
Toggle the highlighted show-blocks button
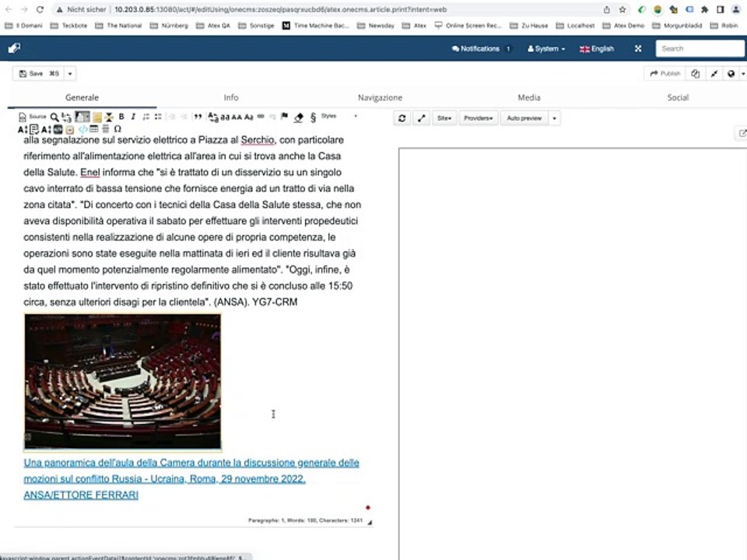(x=82, y=117)
